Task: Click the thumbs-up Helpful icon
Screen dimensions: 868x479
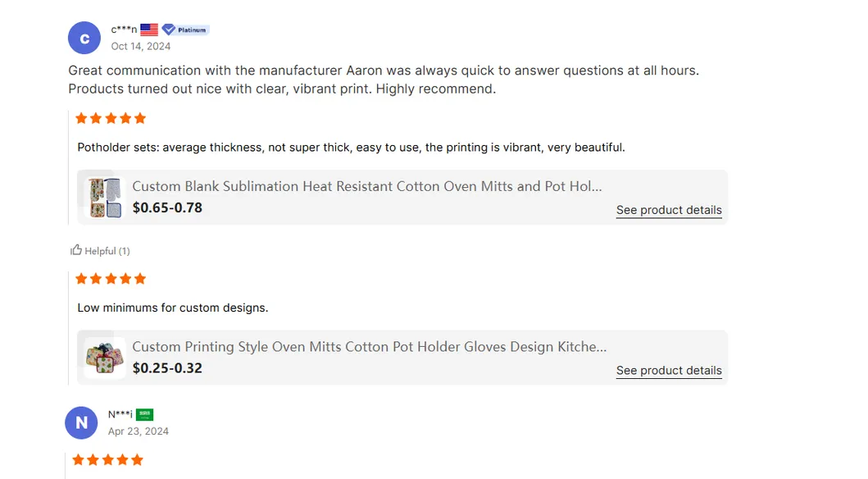Action: coord(76,250)
